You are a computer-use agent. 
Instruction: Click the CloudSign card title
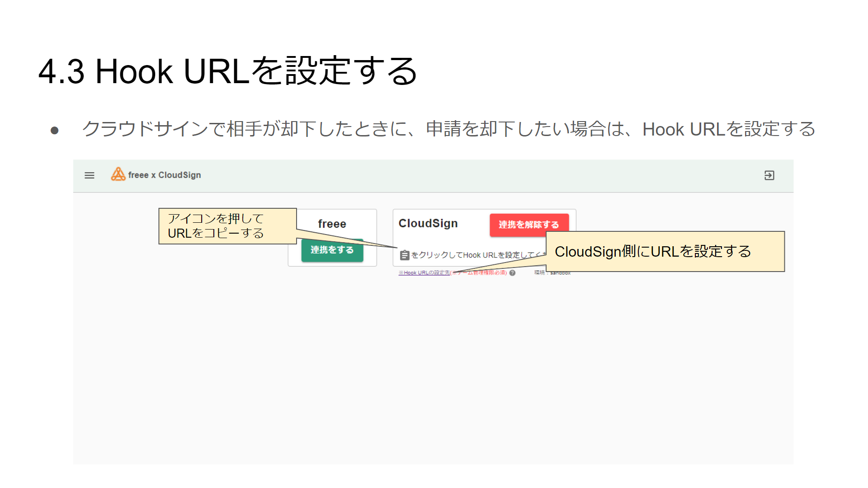(x=428, y=224)
